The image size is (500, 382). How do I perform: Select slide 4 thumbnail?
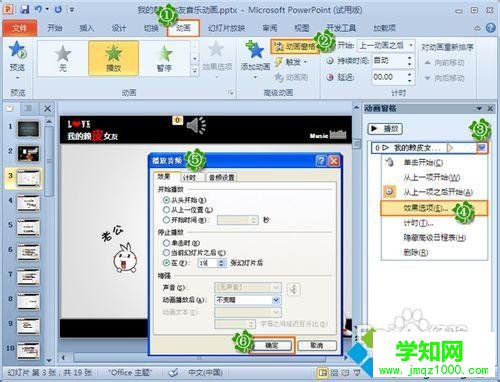coord(28,203)
